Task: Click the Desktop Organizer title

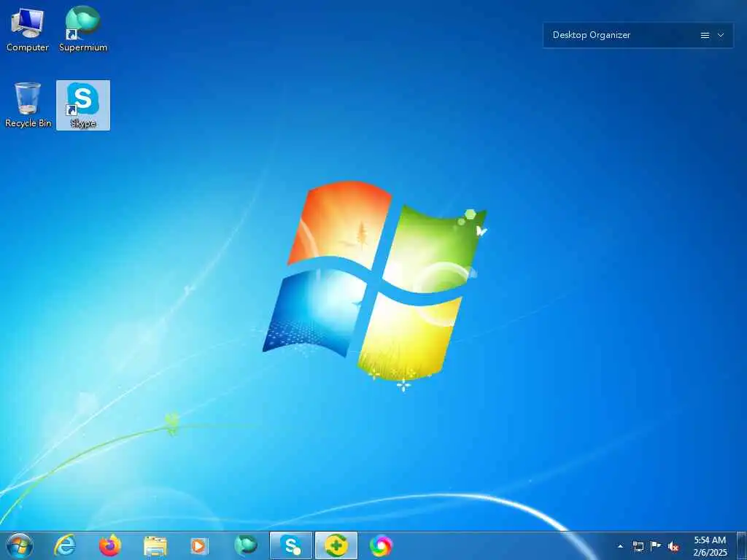Action: point(591,35)
